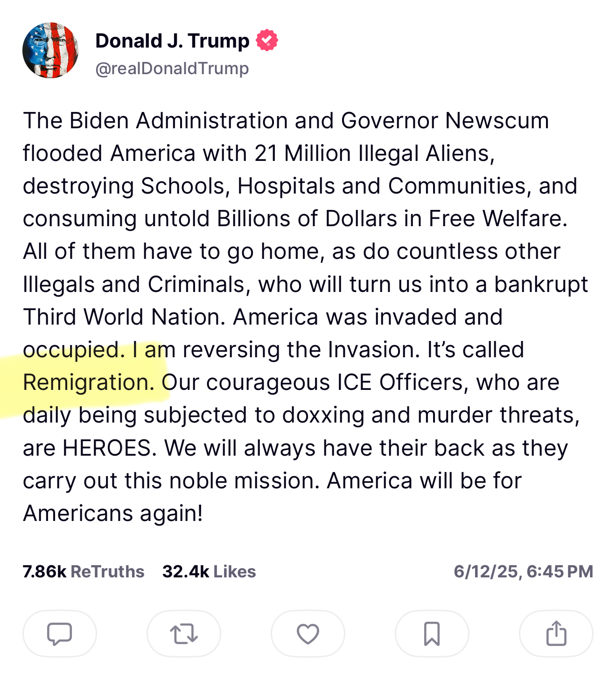Click the highlighted word Remigration
The image size is (616, 680).
click(88, 382)
